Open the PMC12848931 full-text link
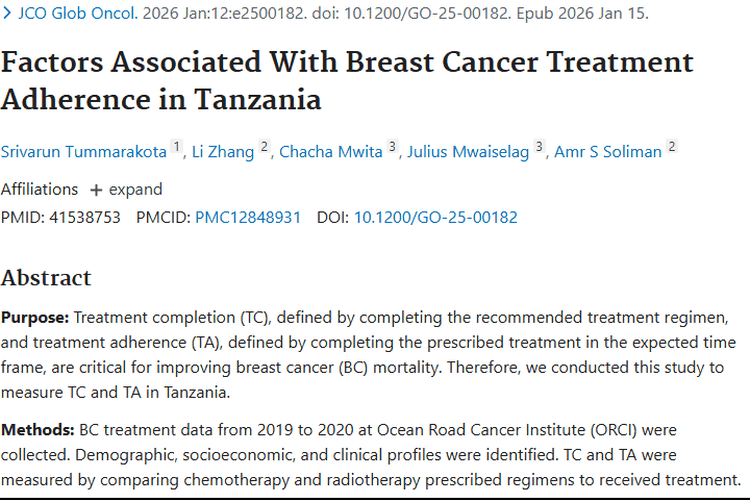Image resolution: width=750 pixels, height=500 pixels. click(247, 217)
